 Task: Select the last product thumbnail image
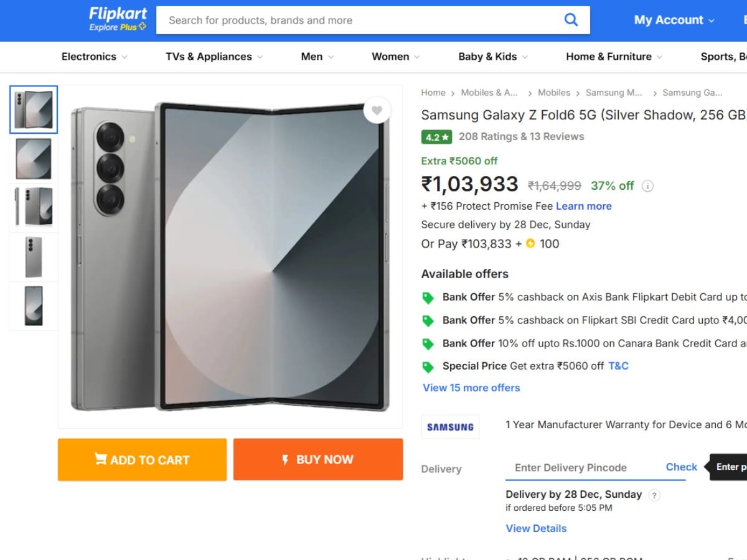34,306
